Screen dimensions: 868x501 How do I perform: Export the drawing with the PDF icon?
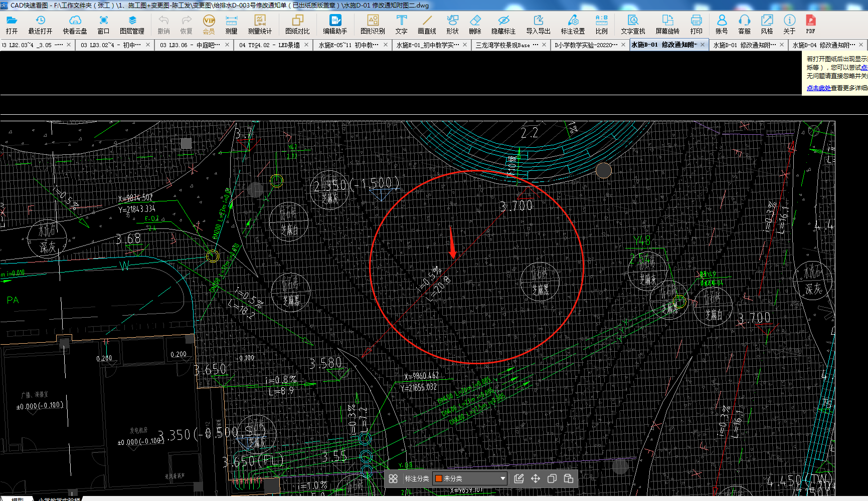pos(810,25)
